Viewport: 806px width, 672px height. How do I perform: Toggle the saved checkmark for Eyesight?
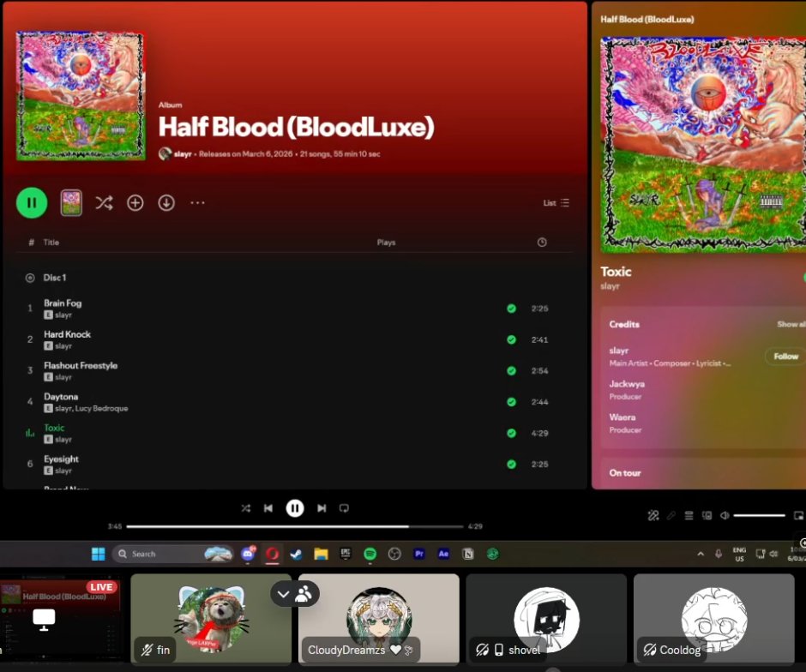click(x=511, y=464)
